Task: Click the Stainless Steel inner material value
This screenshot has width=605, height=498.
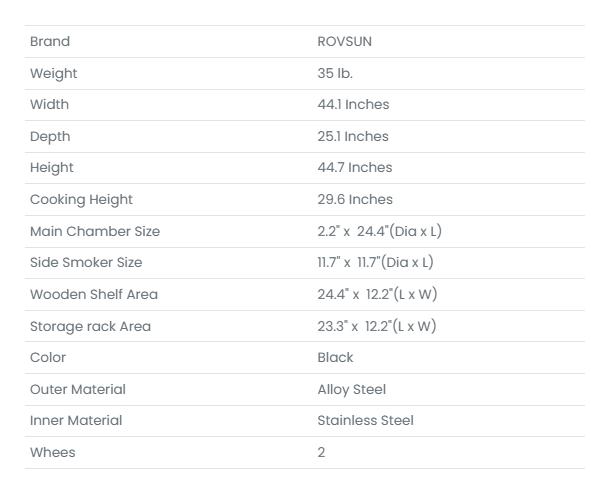Action: pos(365,420)
